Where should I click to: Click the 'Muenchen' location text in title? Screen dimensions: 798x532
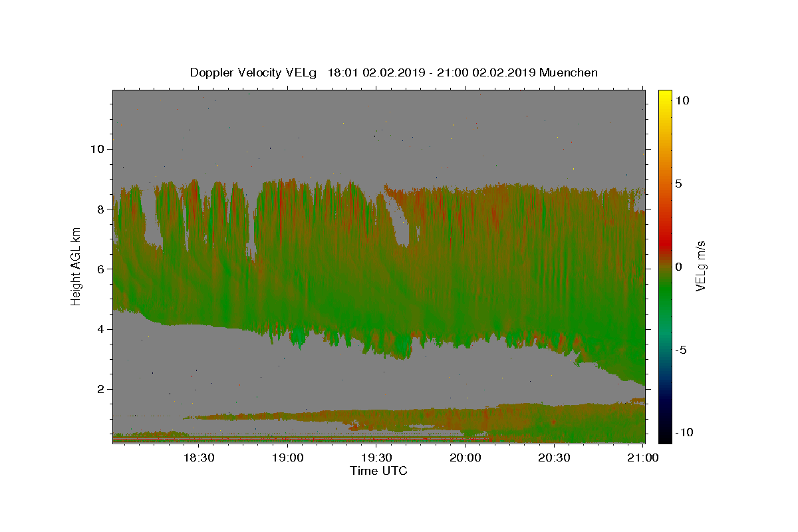[569, 72]
